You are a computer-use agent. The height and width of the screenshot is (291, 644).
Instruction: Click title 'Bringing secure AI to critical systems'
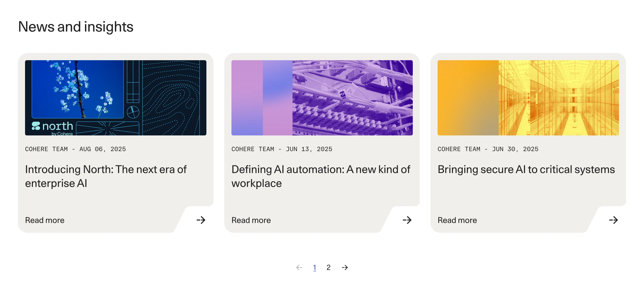(526, 170)
